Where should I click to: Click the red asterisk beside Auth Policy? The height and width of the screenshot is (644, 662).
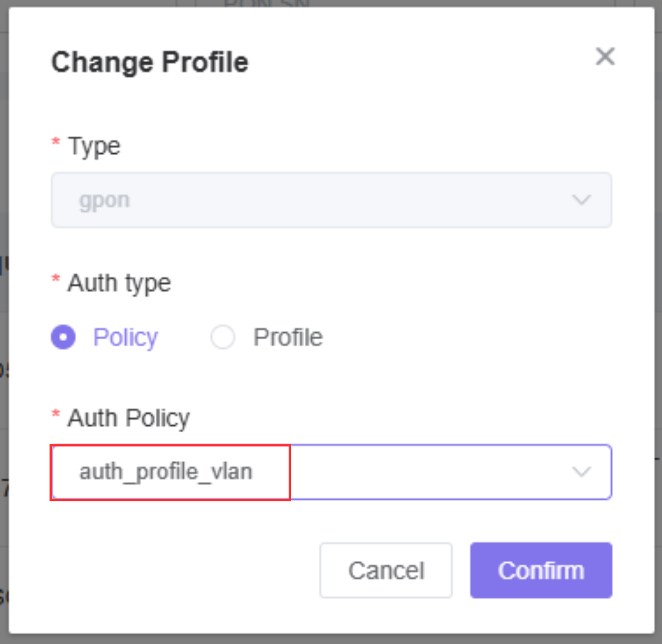pyautogui.click(x=57, y=416)
